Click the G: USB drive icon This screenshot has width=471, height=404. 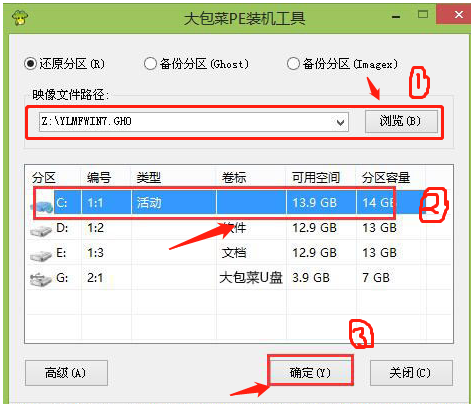pos(41,279)
